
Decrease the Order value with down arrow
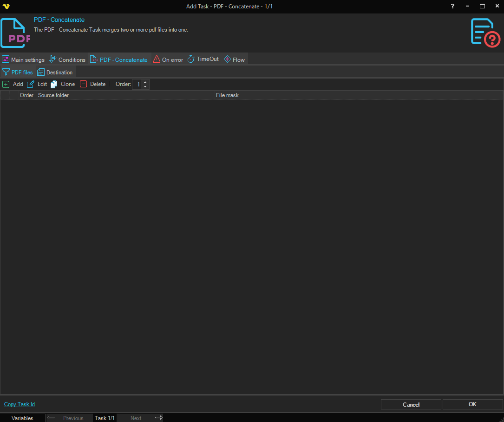(145, 86)
